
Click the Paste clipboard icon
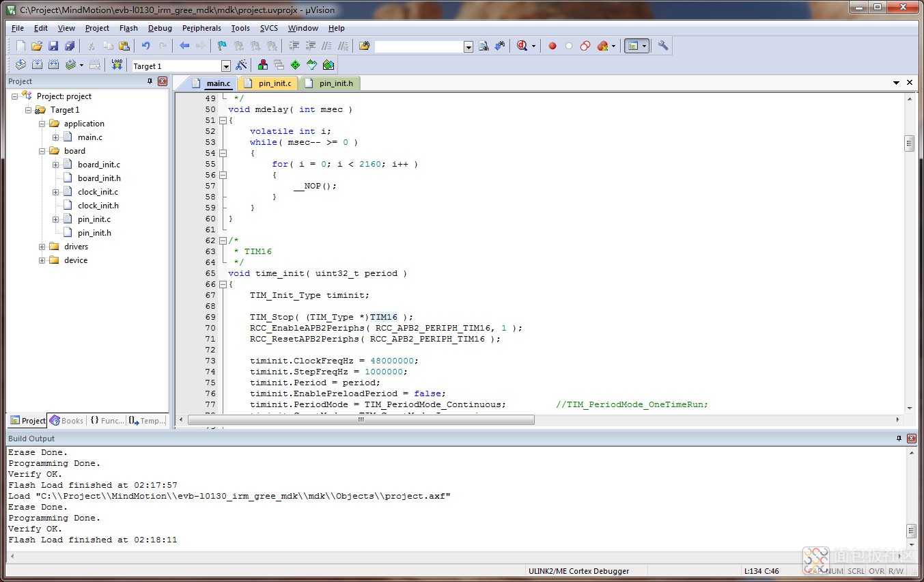[x=124, y=46]
